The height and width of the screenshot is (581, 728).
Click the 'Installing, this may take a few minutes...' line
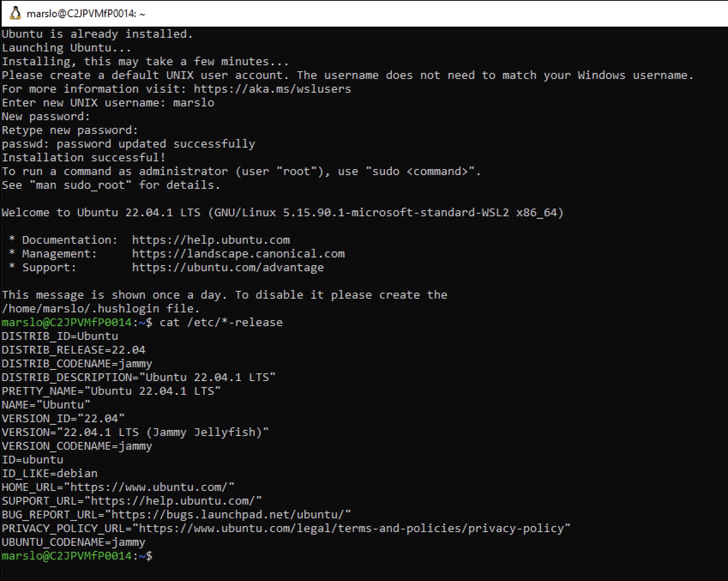145,61
